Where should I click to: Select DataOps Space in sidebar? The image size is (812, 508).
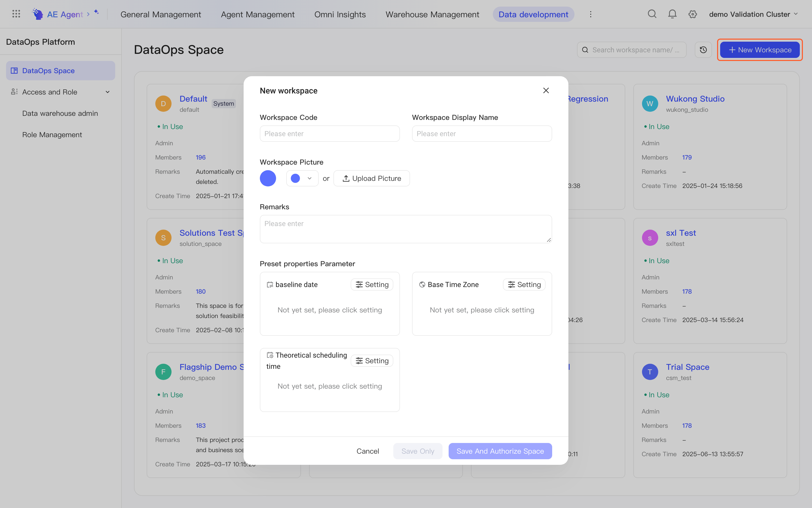pyautogui.click(x=61, y=71)
